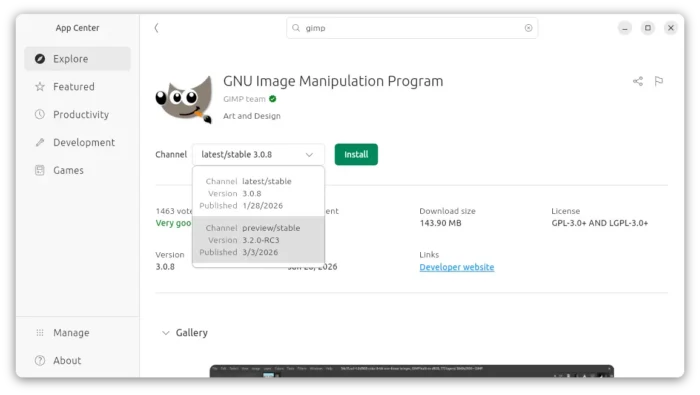Open the Channel dropdown latest/stable 3.0.8
Viewport: 700px width, 395px height.
[x=258, y=154]
